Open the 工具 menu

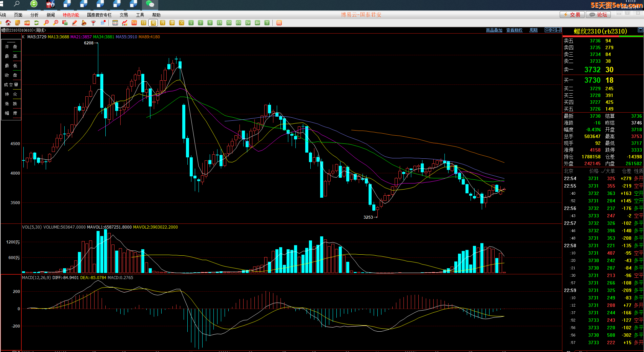140,15
